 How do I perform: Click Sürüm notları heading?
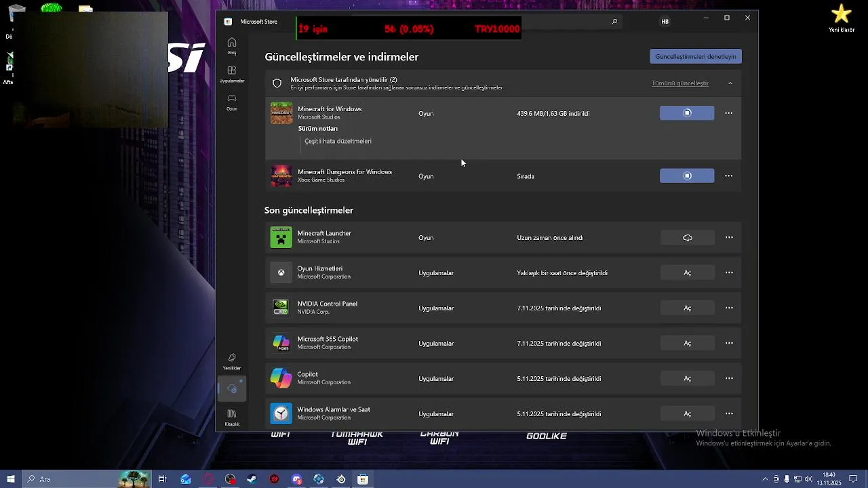tap(317, 129)
